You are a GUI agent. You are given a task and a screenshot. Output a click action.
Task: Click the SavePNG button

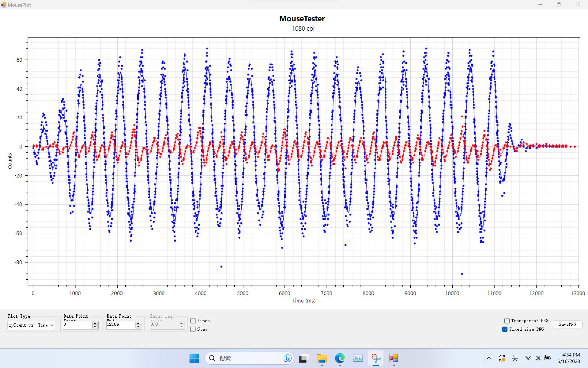tap(567, 324)
